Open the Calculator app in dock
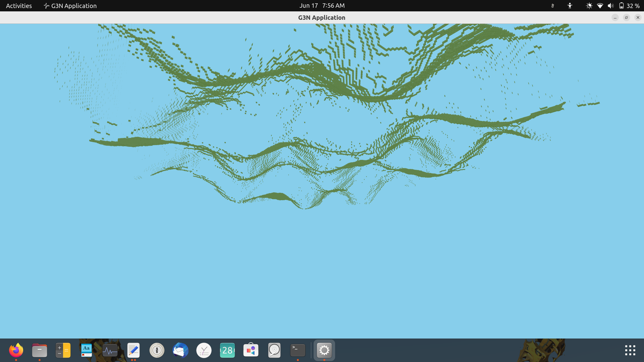Viewport: 644px width, 362px height. [x=63, y=350]
